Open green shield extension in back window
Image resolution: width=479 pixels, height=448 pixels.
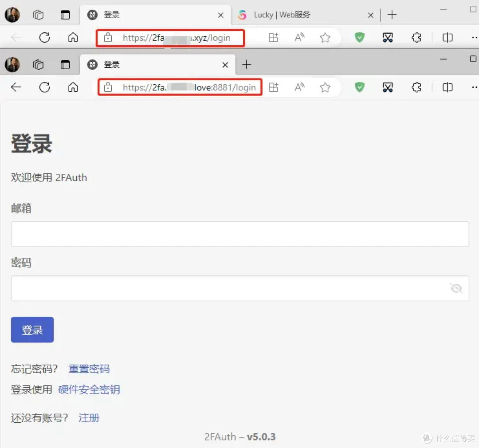point(360,38)
